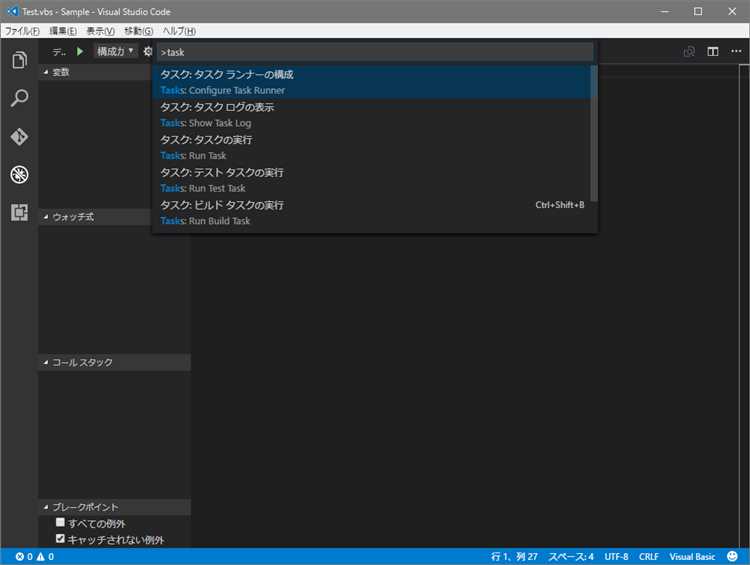Image resolution: width=750 pixels, height=565 pixels.
Task: Open the ヘルプ(H) menu
Action: pos(179,31)
